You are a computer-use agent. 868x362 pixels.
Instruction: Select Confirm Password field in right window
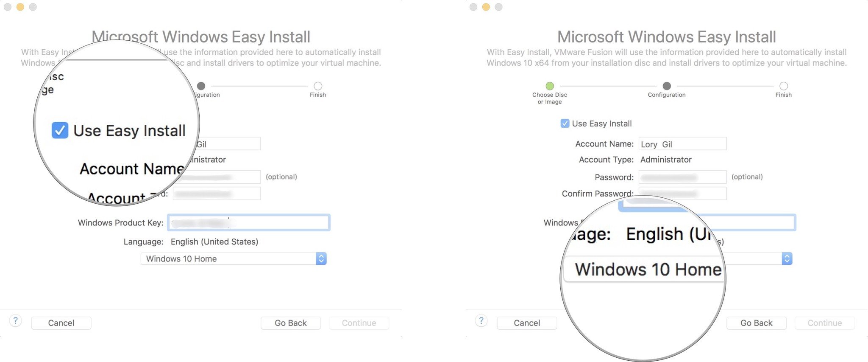[x=682, y=194]
